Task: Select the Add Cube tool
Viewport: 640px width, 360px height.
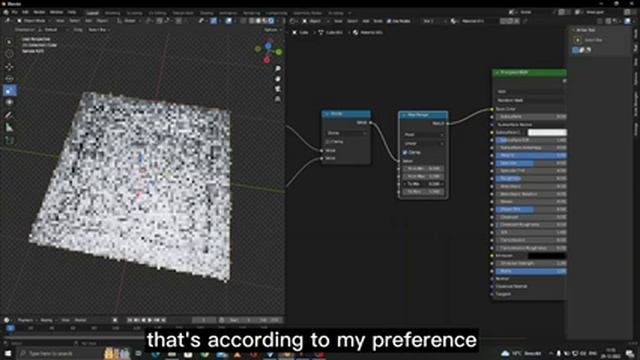Action: 9,140
